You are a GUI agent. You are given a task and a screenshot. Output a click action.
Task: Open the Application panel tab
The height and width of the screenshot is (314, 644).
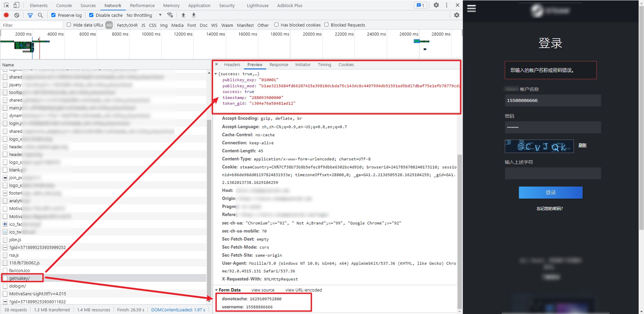[x=199, y=6]
